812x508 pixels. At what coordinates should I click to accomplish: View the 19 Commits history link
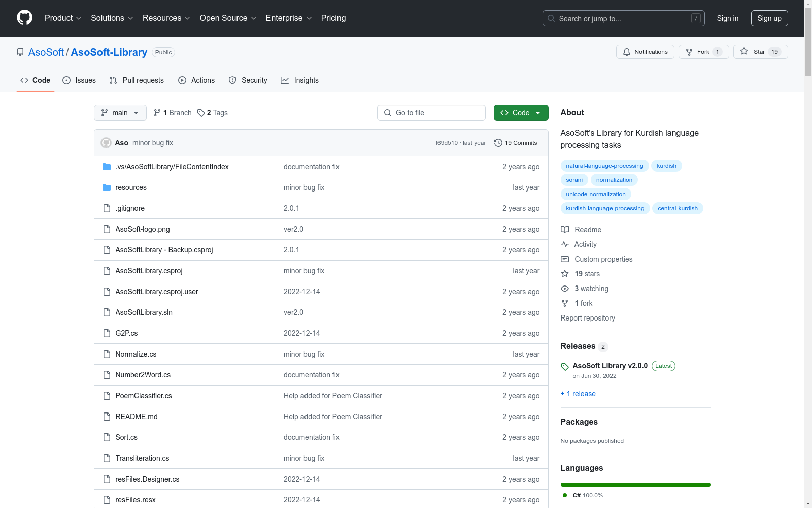point(516,143)
